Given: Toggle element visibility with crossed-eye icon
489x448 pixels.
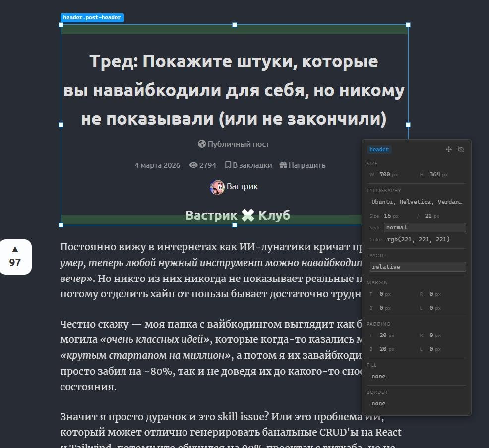Looking at the screenshot, I should 461,149.
